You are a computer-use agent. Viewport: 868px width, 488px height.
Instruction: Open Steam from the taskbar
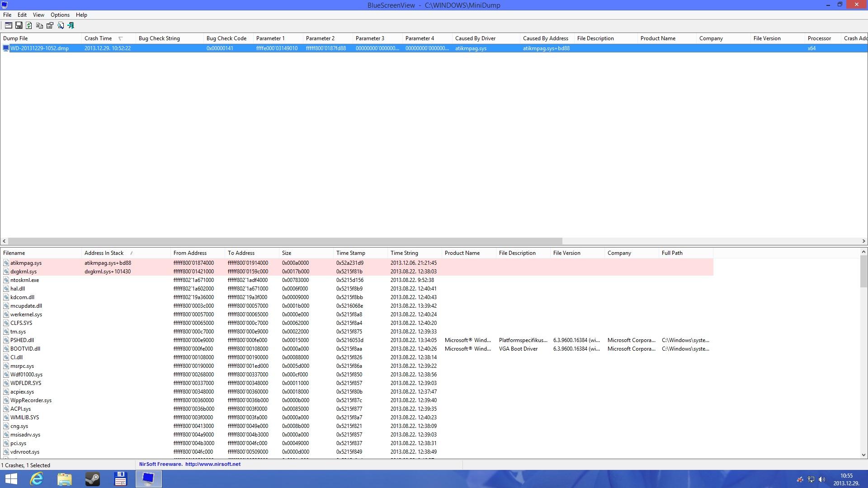(x=92, y=479)
